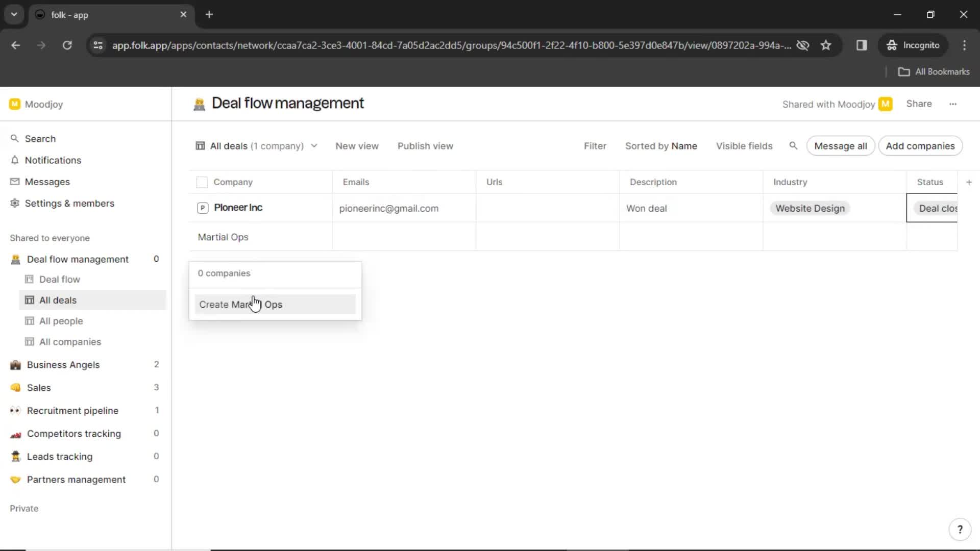Expand the All deals dropdown filter
The image size is (980, 551).
tap(313, 145)
